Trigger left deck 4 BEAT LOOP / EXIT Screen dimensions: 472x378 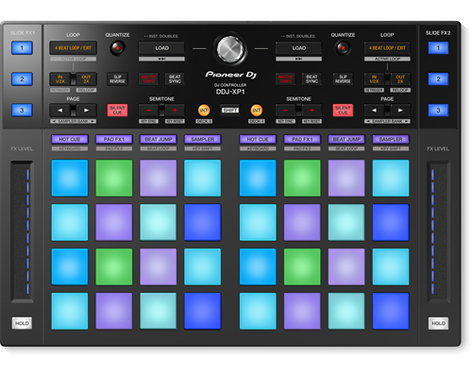73,48
